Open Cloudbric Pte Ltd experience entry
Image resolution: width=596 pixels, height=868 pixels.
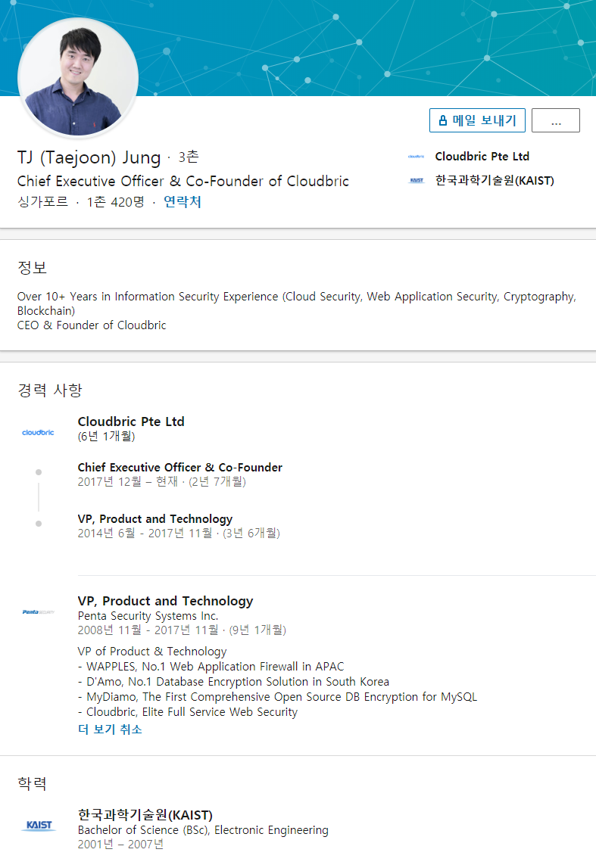coord(131,422)
